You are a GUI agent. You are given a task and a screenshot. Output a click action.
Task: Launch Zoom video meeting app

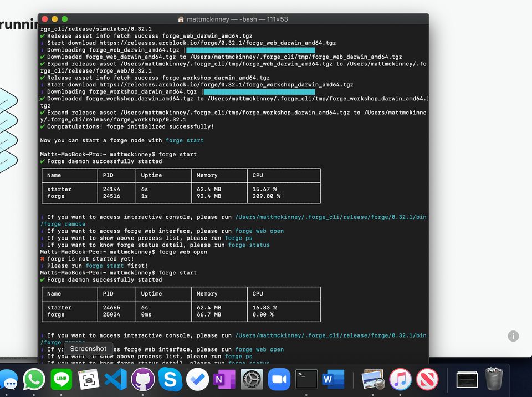pyautogui.click(x=279, y=380)
